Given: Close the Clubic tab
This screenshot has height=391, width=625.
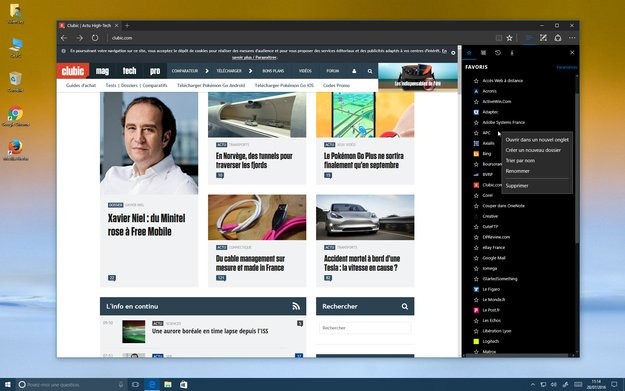Looking at the screenshot, I should pos(116,26).
